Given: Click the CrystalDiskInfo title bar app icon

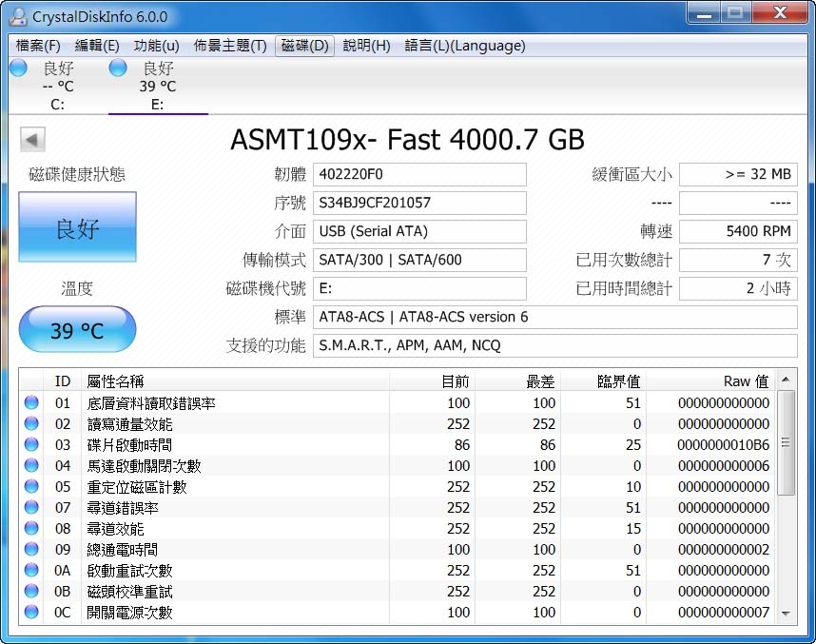Looking at the screenshot, I should tap(18, 17).
